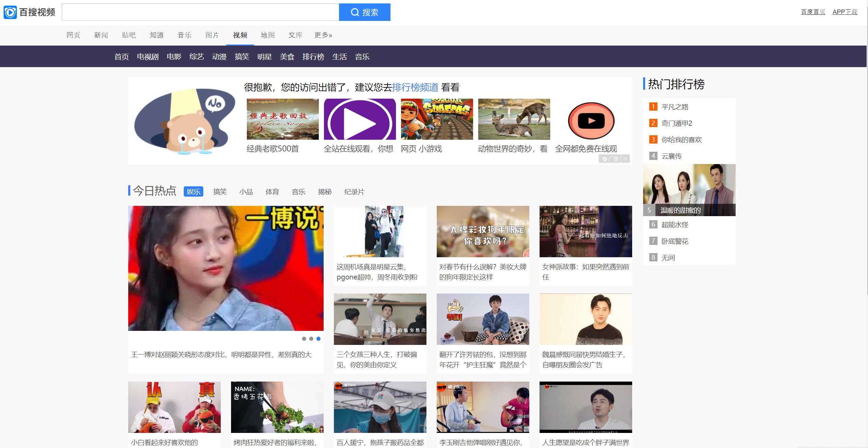
Task: Open the APP下载 link
Action: coord(845,12)
